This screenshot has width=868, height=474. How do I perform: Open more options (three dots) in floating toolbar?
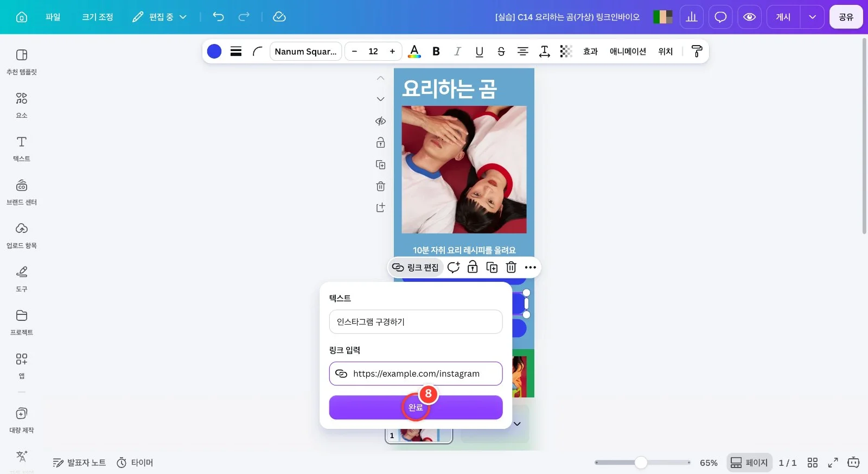(x=531, y=267)
